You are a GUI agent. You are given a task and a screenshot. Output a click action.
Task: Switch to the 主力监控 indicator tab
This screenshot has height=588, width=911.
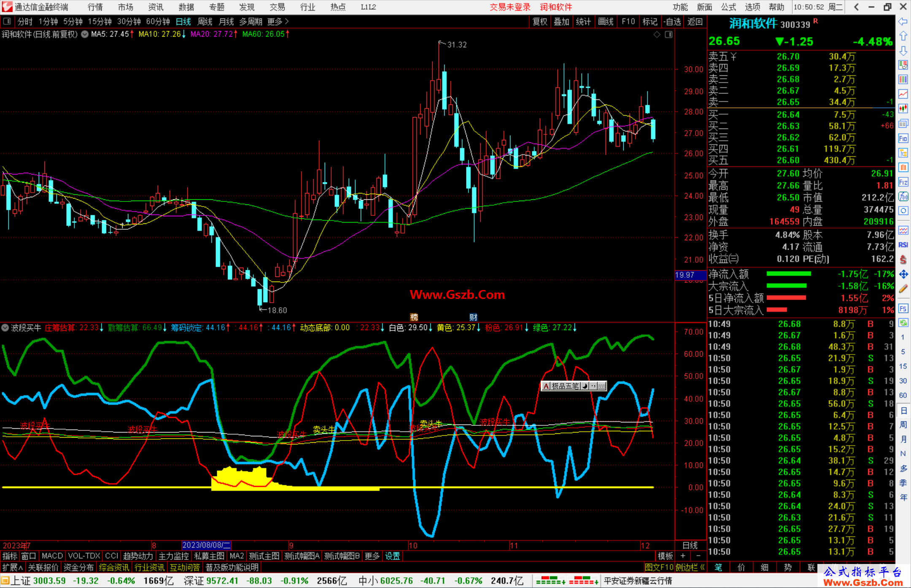click(x=174, y=556)
